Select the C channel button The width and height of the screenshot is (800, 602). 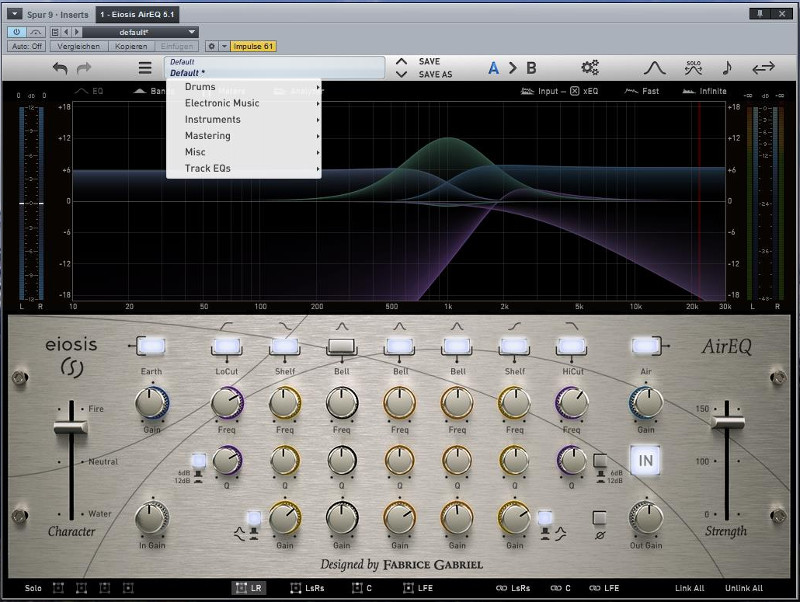(362, 588)
